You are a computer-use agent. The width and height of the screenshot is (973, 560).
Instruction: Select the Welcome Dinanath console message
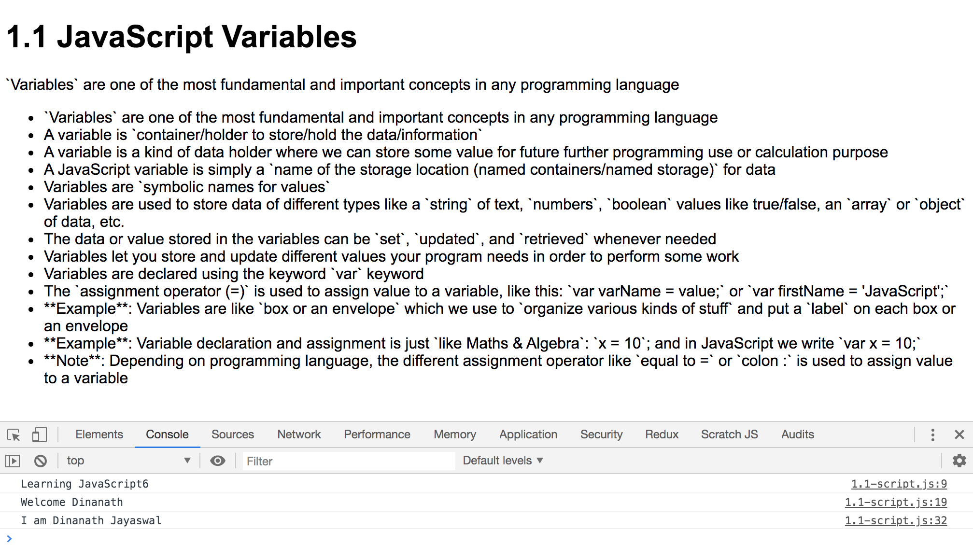[71, 502]
